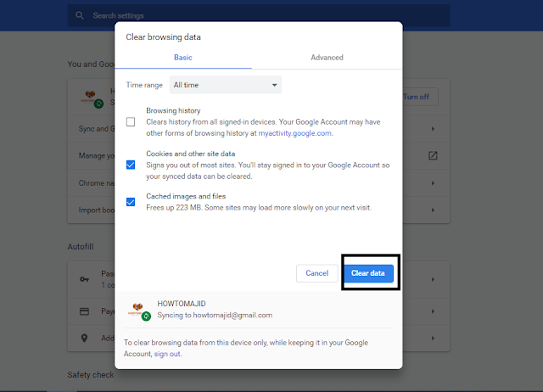The height and width of the screenshot is (392, 543).
Task: Open the myactivity.google.com link
Action: (x=294, y=133)
